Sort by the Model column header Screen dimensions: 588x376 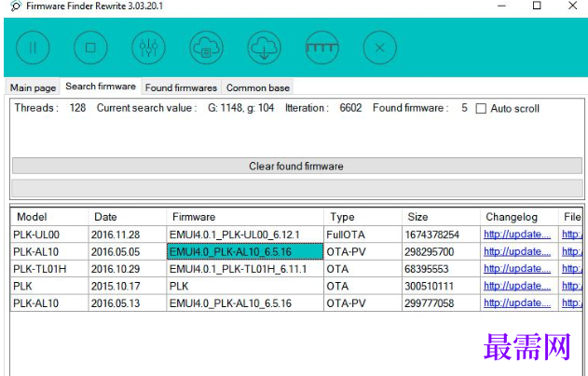click(x=49, y=217)
